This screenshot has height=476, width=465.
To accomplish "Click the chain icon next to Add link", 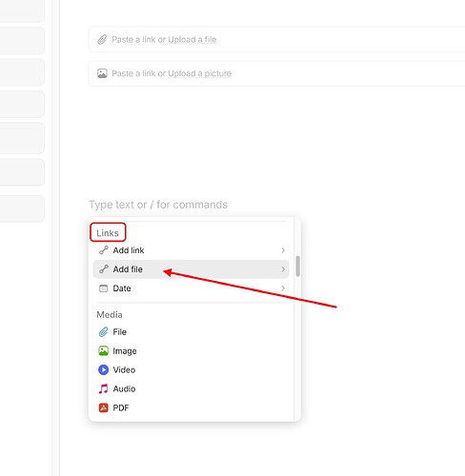I will (x=104, y=250).
